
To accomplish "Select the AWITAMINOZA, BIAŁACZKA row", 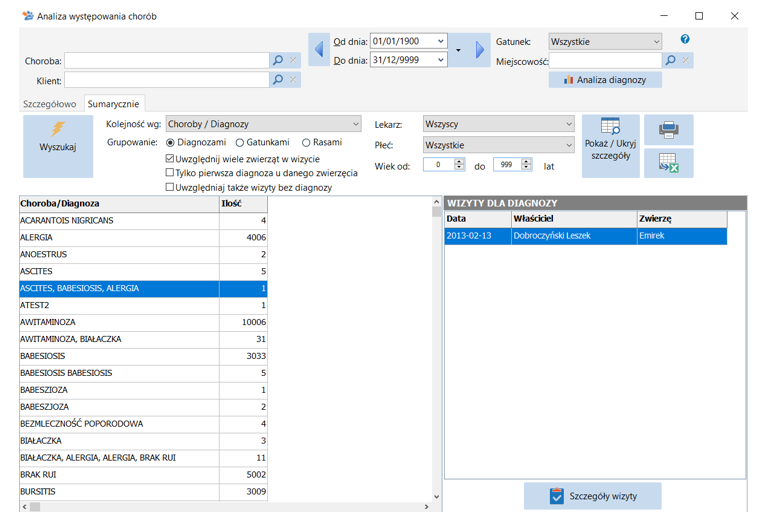I will click(143, 339).
